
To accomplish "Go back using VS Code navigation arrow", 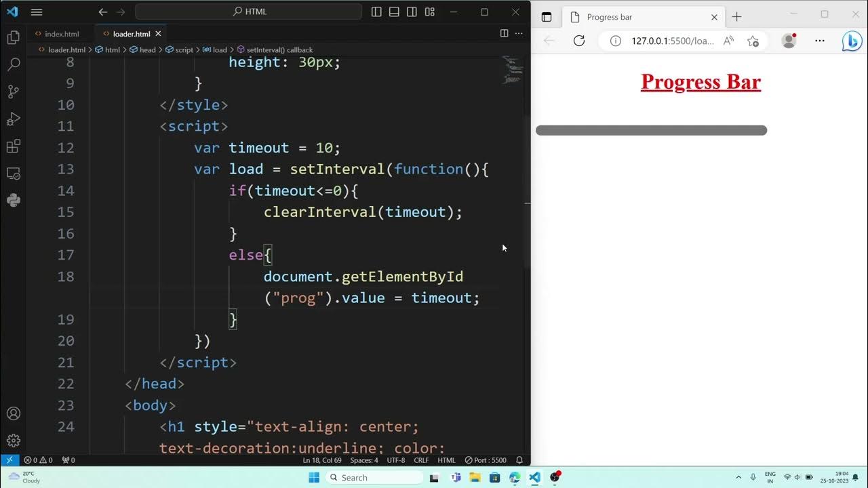I will pos(103,12).
